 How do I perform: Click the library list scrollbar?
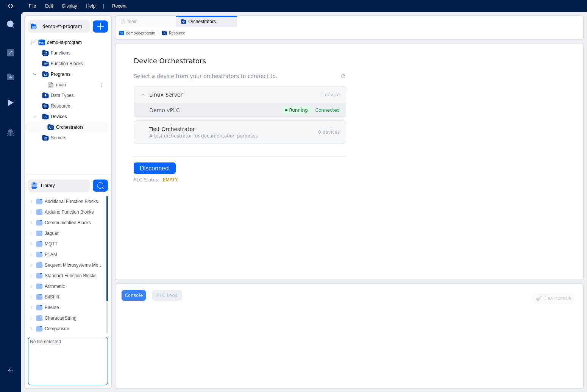coord(107,248)
